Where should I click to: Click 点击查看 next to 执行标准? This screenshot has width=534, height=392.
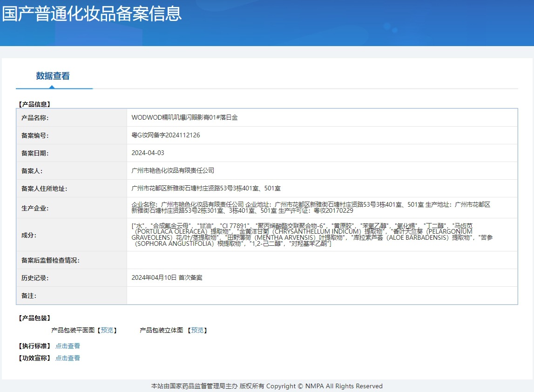(68, 346)
